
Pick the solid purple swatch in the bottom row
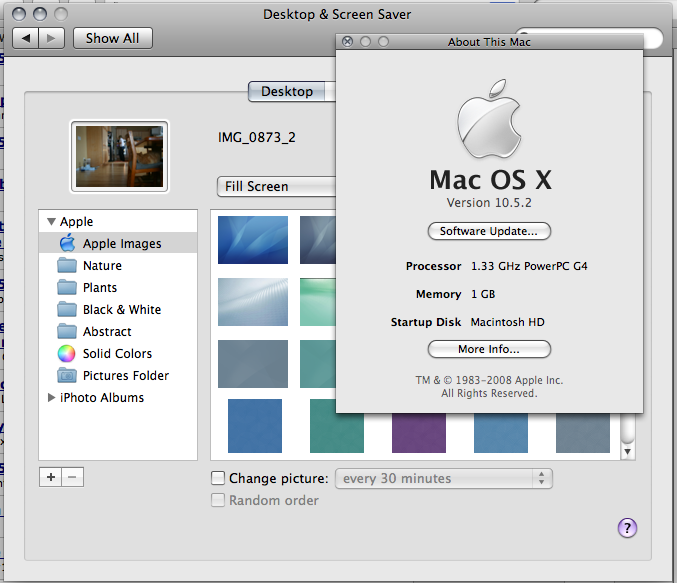(x=419, y=433)
